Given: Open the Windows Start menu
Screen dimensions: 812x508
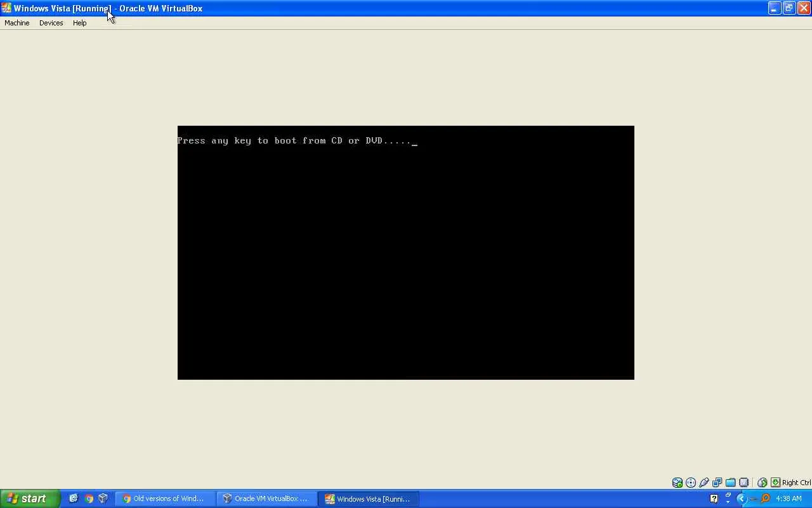Looking at the screenshot, I should pos(30,498).
